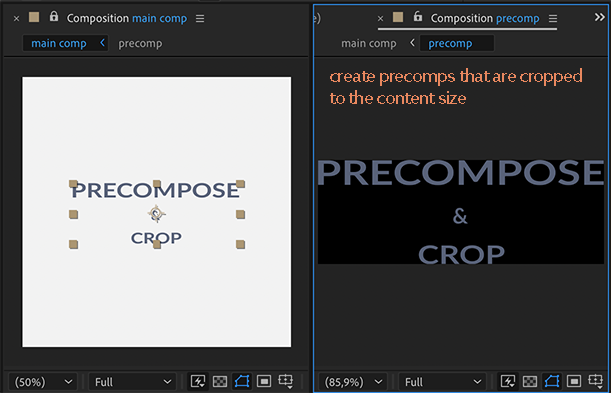Open the main comp name link in left panel title
The height and width of the screenshot is (393, 611).
[x=159, y=18]
